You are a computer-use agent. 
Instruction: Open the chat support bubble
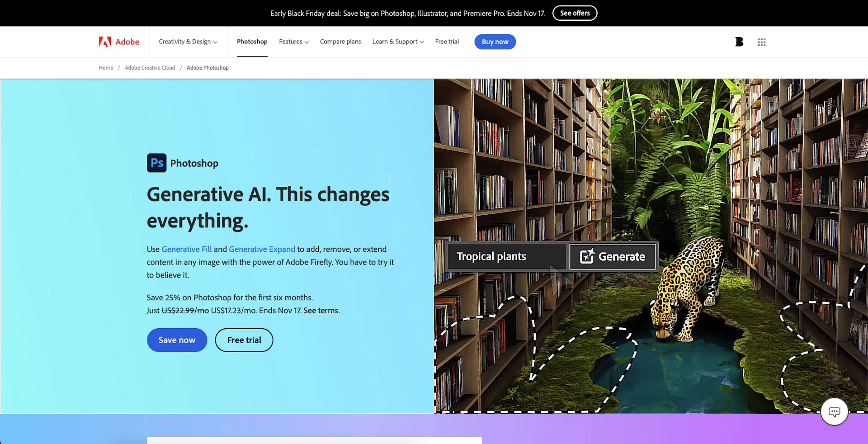[x=834, y=411]
